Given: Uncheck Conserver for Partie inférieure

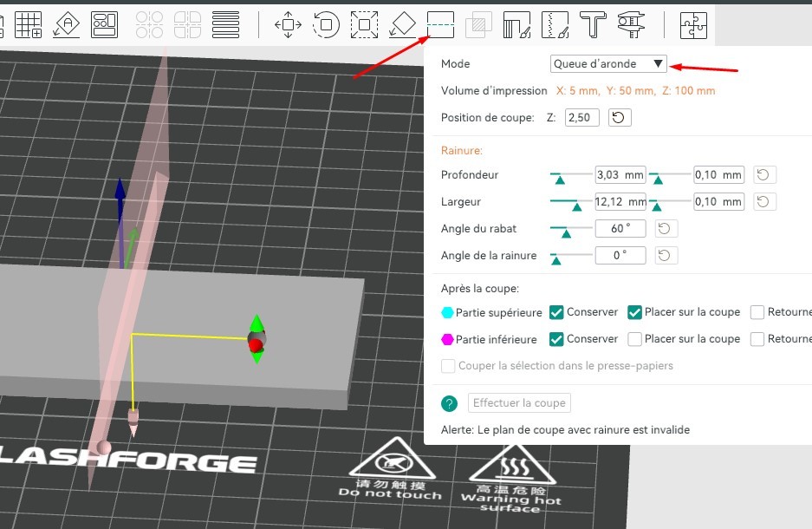Looking at the screenshot, I should click(x=557, y=339).
